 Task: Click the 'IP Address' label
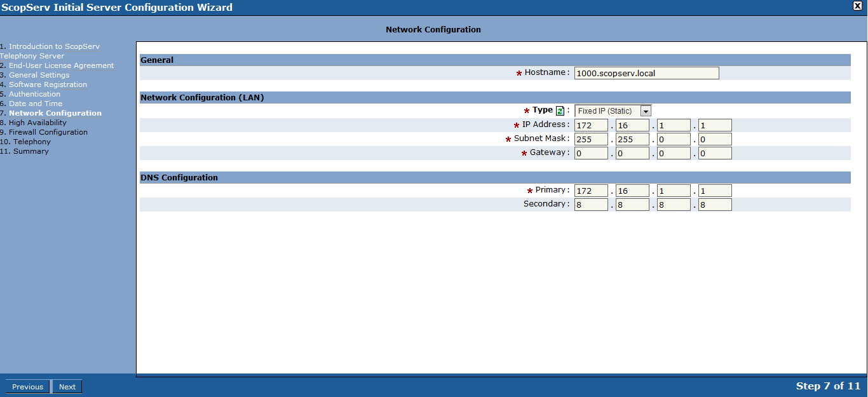pyautogui.click(x=544, y=124)
